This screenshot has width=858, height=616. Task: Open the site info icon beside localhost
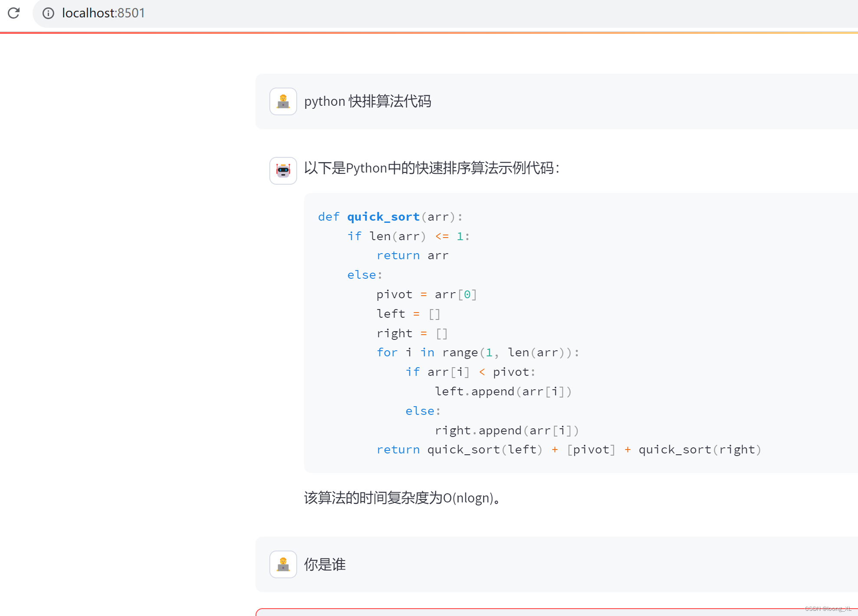pyautogui.click(x=48, y=13)
